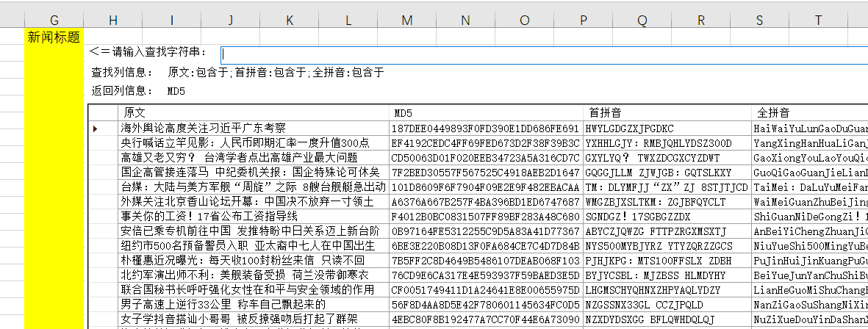Select column L header
Image resolution: width=868 pixels, height=329 pixels.
click(348, 21)
